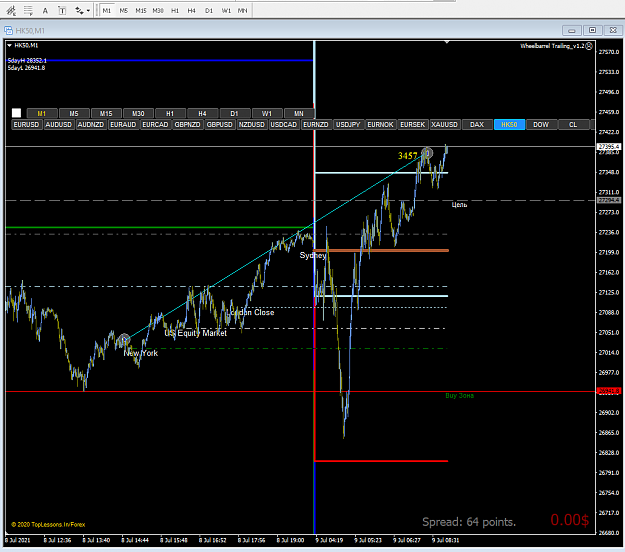Switch toolbar timeframe to M30
Image resolution: width=625 pixels, height=552 pixels.
pos(158,11)
